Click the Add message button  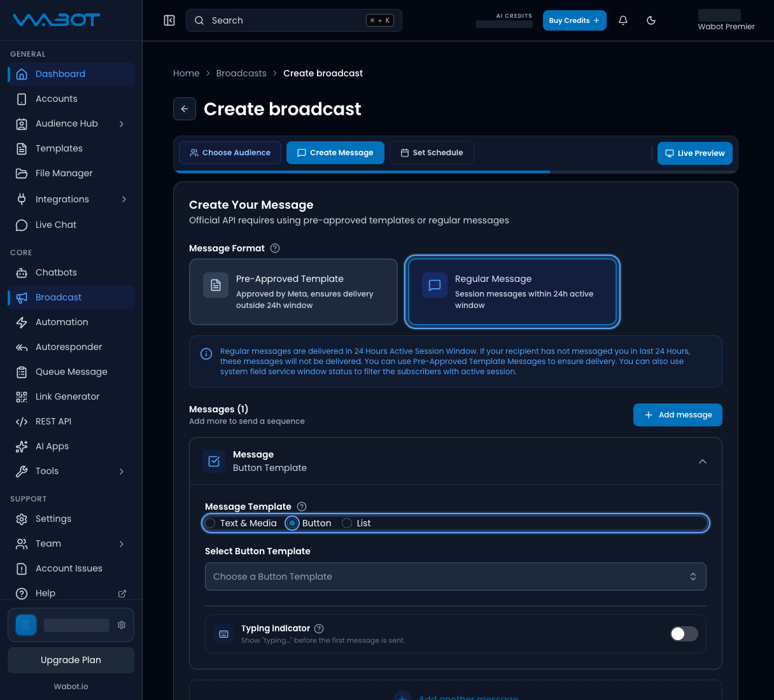[x=678, y=415]
